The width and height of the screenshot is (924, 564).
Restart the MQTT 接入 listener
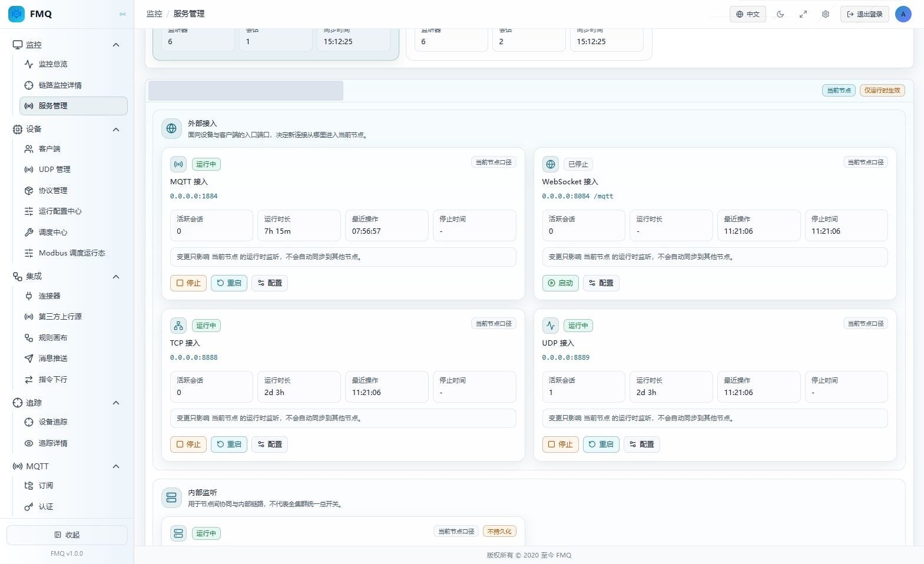point(229,283)
